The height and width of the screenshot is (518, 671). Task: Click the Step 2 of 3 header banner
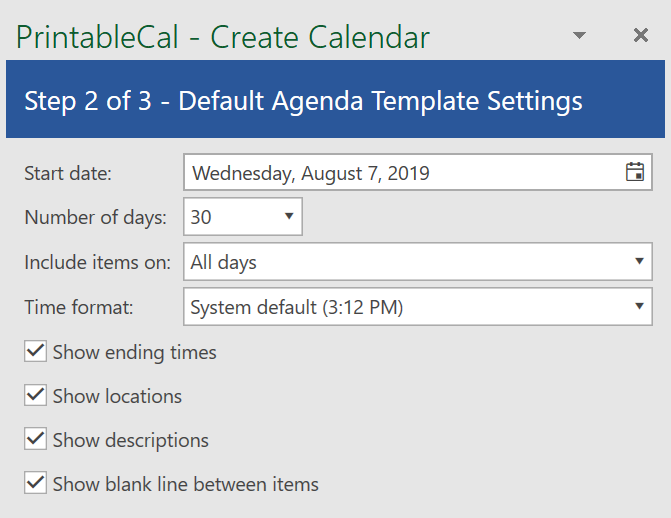pos(336,99)
